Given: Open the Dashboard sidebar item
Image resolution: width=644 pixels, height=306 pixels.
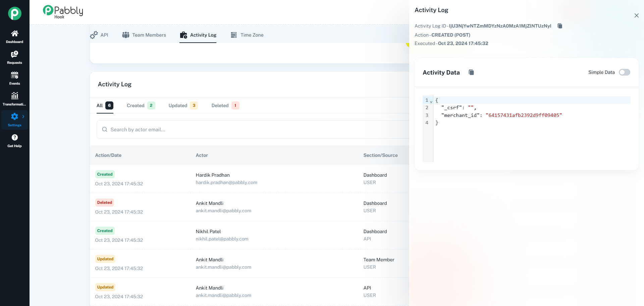Looking at the screenshot, I should pyautogui.click(x=15, y=37).
